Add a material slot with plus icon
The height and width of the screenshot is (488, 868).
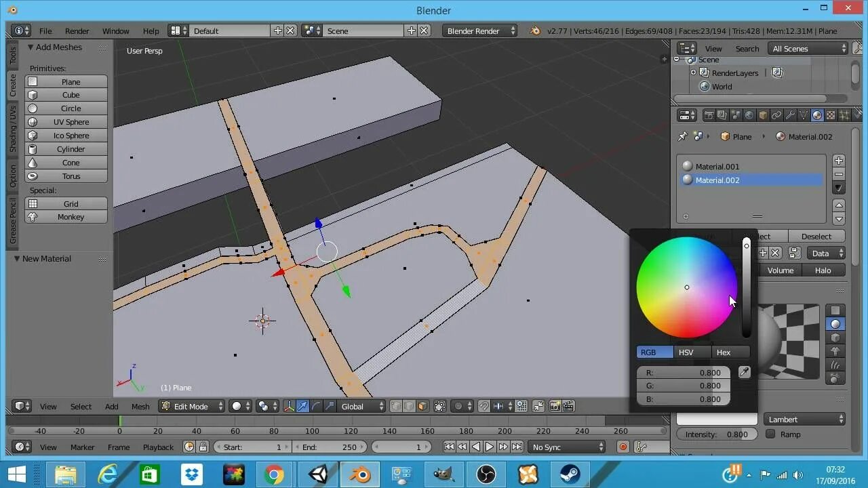tap(839, 161)
